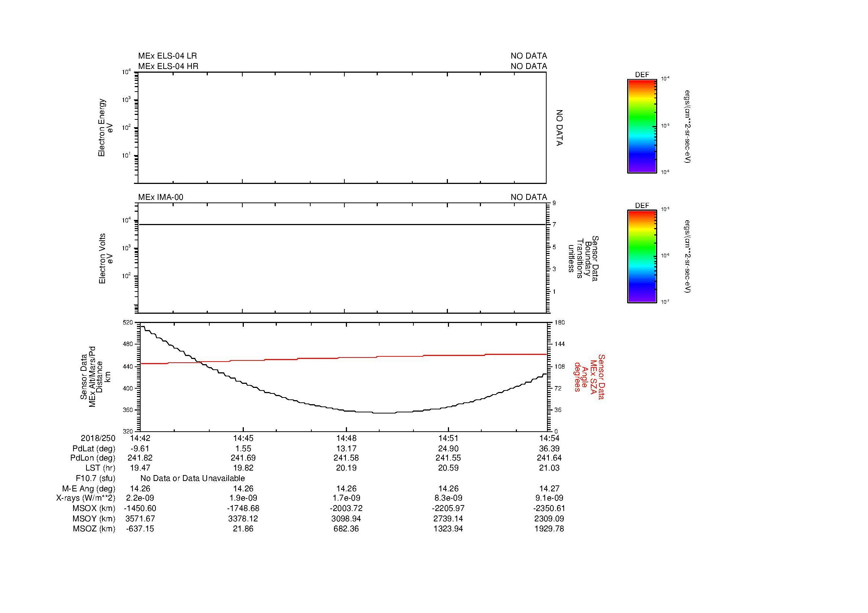
Task: Click the PdLon value 241.82
Action: tap(140, 458)
